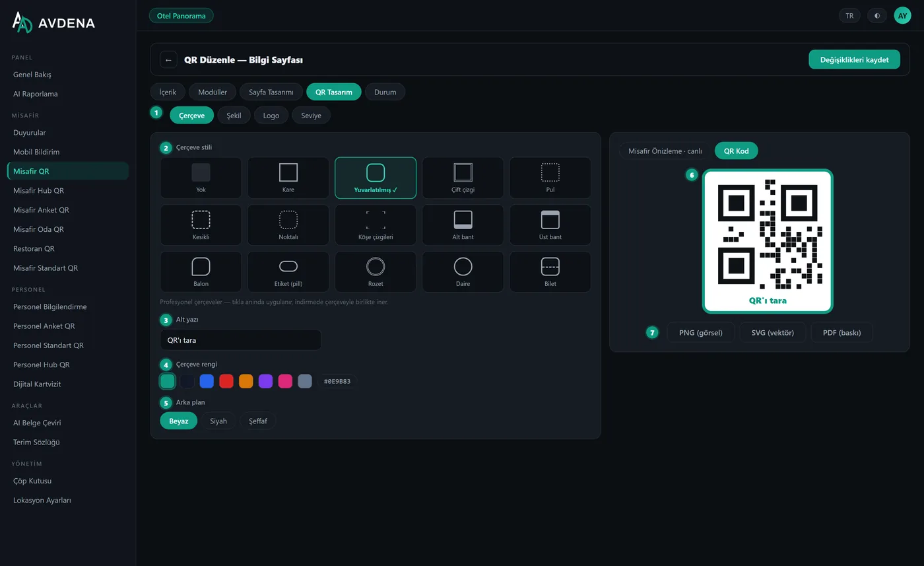Open the QR Tasarım tab

click(334, 92)
